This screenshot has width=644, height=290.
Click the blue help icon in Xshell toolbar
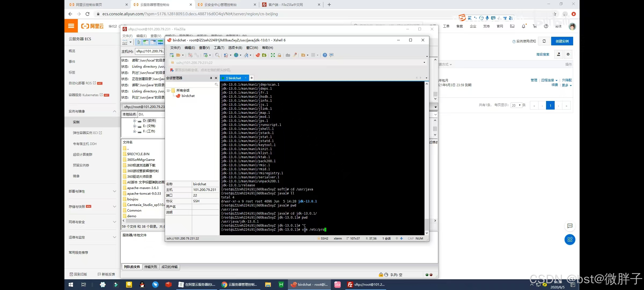[x=325, y=55]
